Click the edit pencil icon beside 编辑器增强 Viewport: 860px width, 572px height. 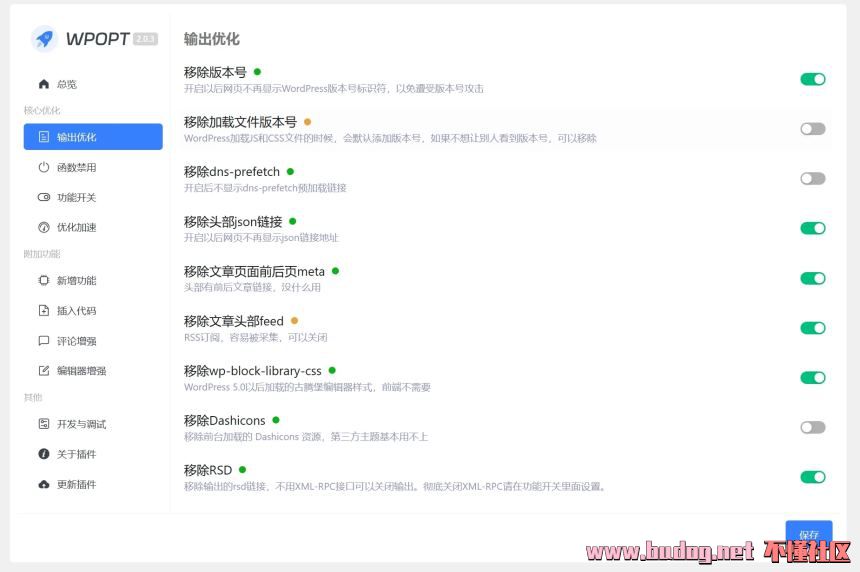(44, 371)
